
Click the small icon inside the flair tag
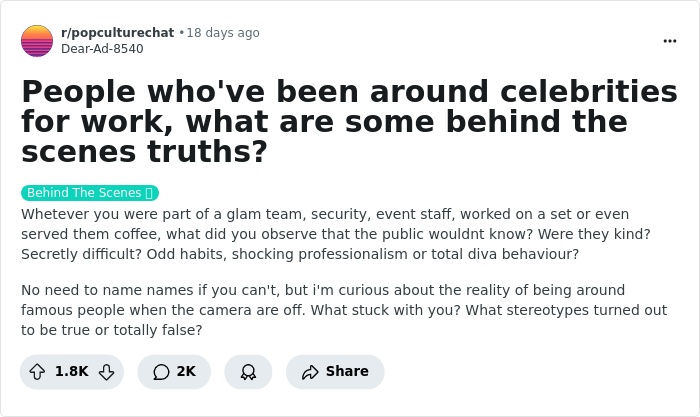click(148, 193)
